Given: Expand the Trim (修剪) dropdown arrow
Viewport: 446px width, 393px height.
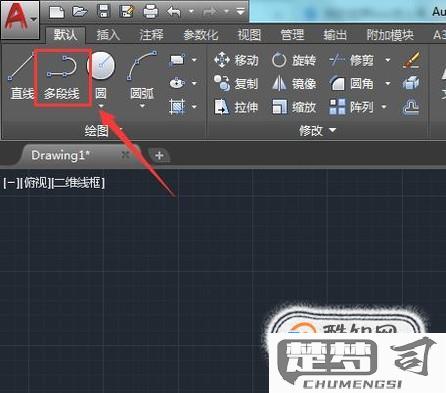Looking at the screenshot, I should (388, 60).
